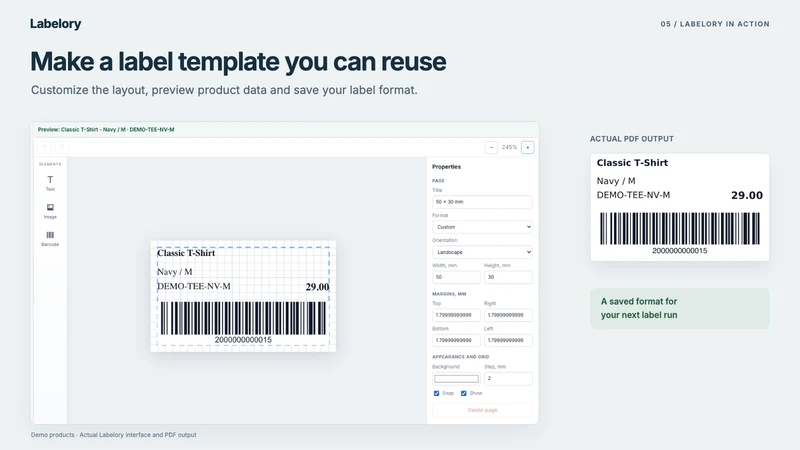Select the 29.00 price on the canvas label
Screen dimensions: 800x450
click(317, 287)
